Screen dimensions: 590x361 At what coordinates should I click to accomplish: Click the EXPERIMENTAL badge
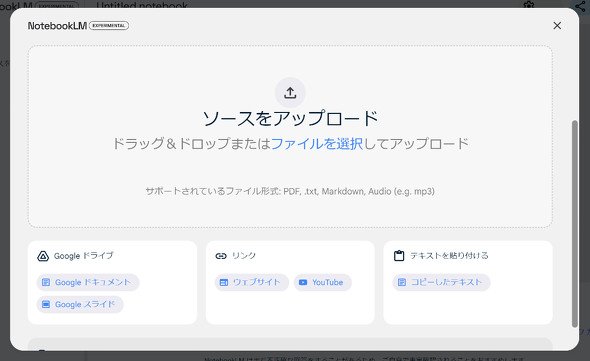pyautogui.click(x=109, y=26)
